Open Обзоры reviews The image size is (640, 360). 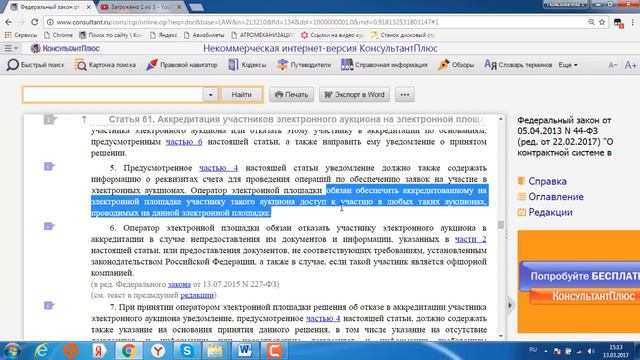coord(456,65)
